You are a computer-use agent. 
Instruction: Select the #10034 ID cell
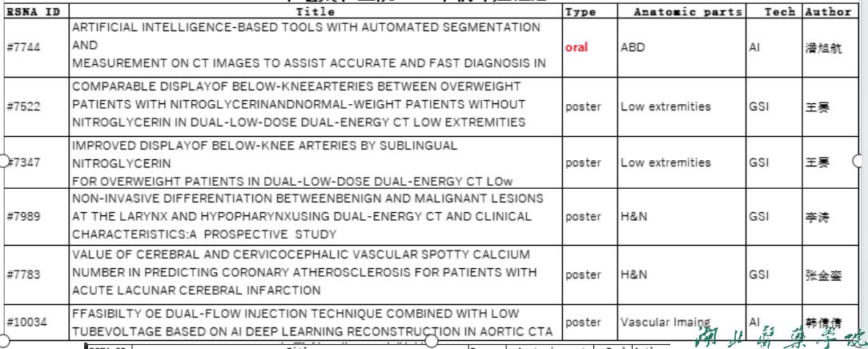26,322
